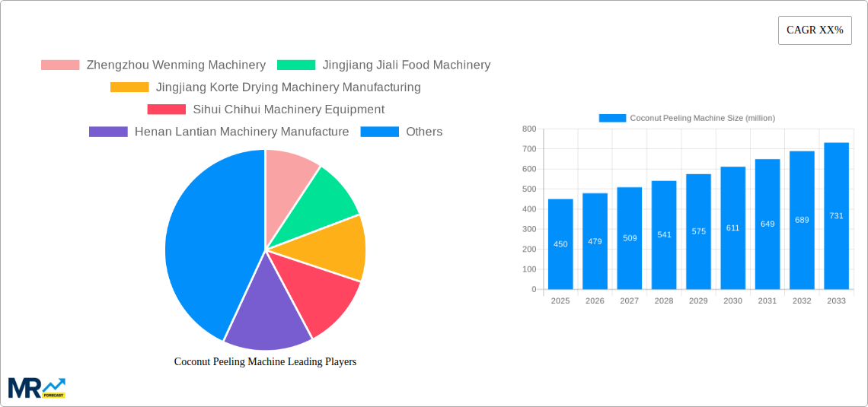Click the CAGR XX% button
Viewport: 868px width, 407px height.
point(815,30)
